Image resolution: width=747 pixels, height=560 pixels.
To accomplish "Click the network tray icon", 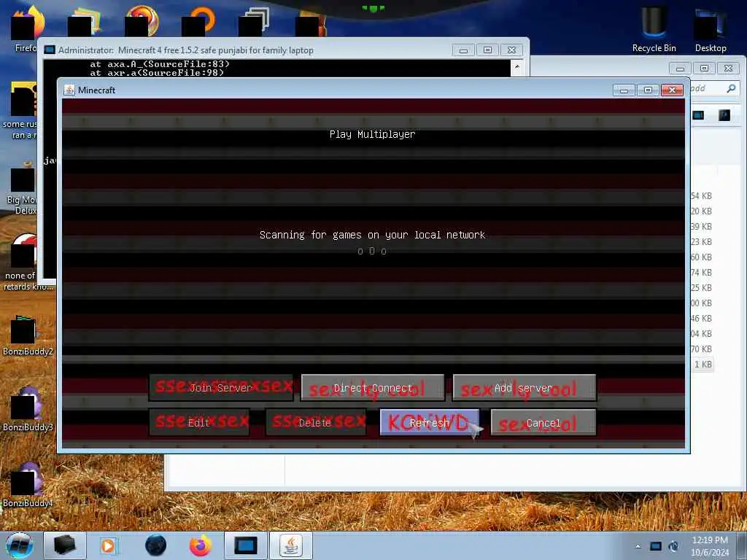I will [656, 546].
